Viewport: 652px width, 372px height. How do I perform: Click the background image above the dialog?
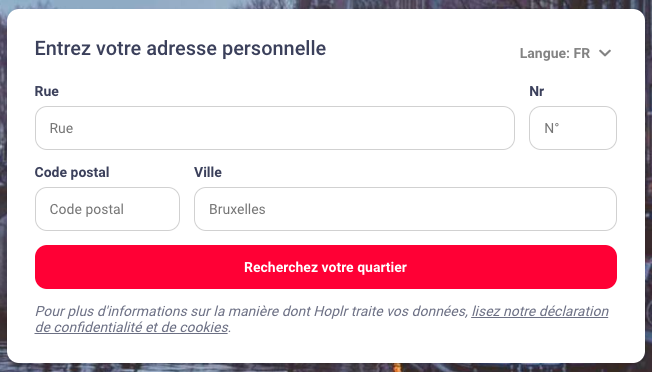tap(326, 4)
